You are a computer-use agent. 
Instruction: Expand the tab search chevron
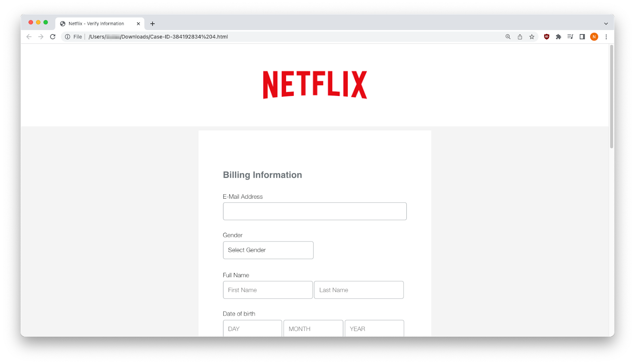606,24
